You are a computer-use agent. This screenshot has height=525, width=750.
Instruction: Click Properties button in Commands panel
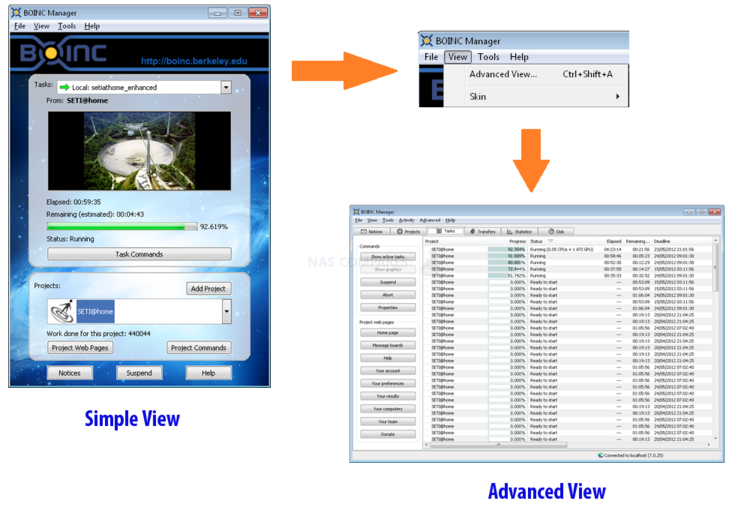pos(388,307)
